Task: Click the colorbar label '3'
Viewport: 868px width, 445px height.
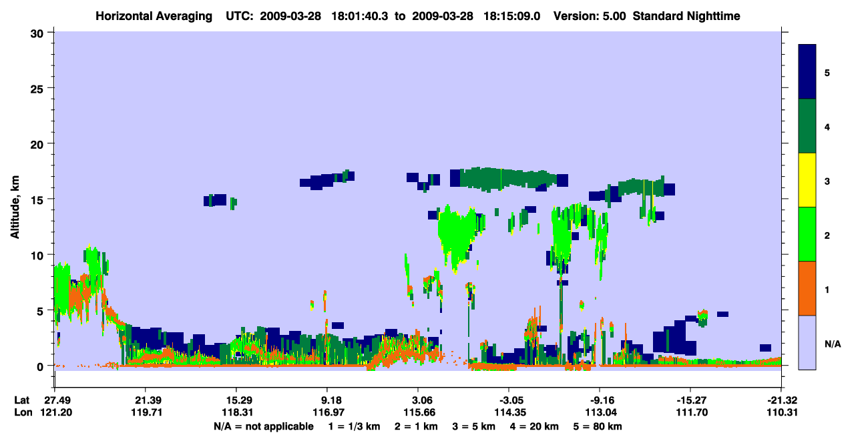Action: click(827, 181)
